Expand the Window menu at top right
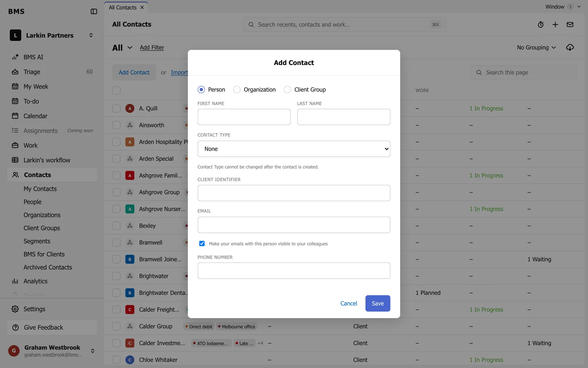Screen dimensions: 588x368 (563, 7)
